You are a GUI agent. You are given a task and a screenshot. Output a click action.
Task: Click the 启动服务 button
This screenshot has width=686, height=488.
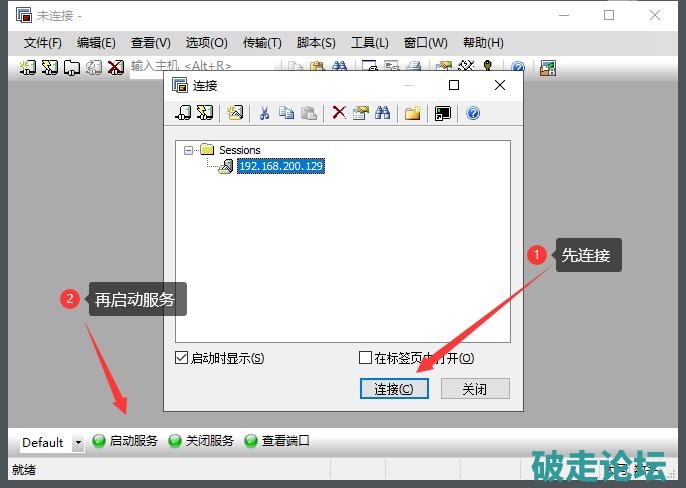click(125, 441)
